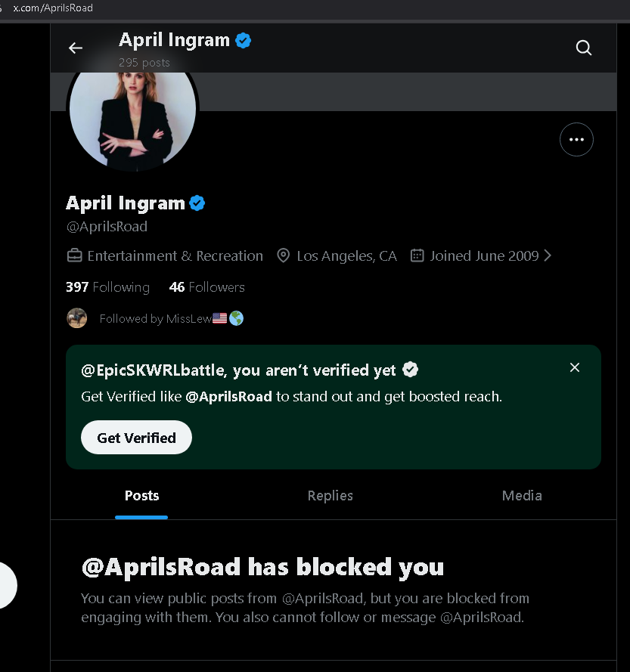Switch to the Replies tab

[331, 496]
